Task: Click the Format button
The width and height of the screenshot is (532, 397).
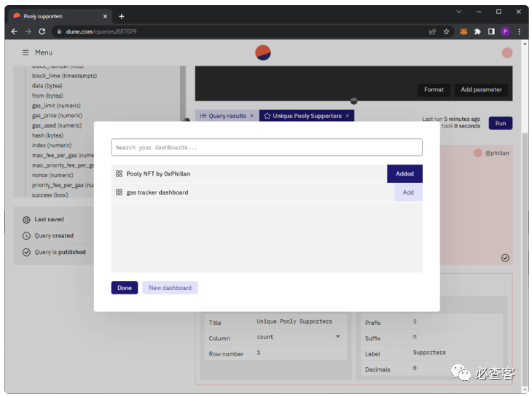Action: point(434,90)
